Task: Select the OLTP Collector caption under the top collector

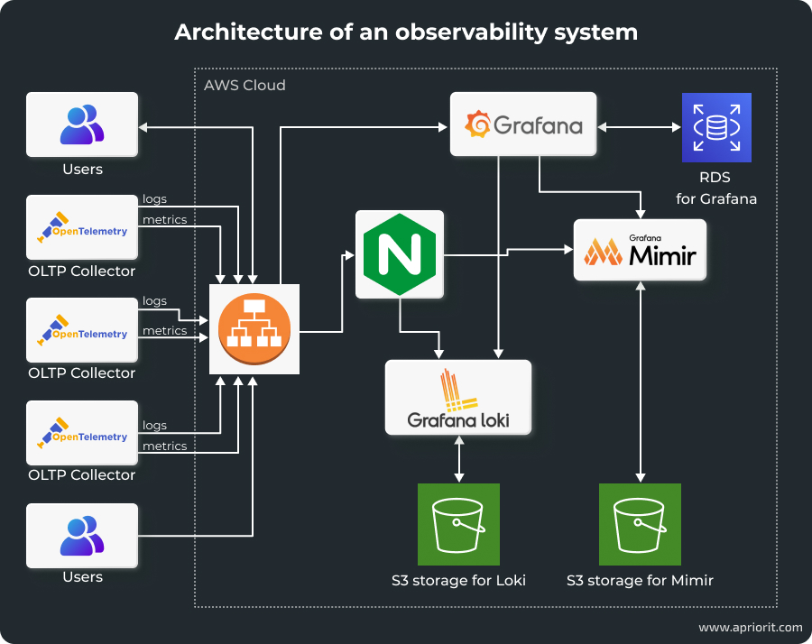Action: click(x=82, y=271)
